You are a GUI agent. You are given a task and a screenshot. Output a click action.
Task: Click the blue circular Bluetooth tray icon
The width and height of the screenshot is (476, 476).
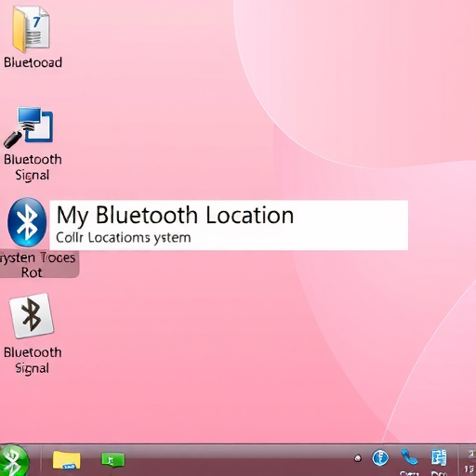click(380, 458)
